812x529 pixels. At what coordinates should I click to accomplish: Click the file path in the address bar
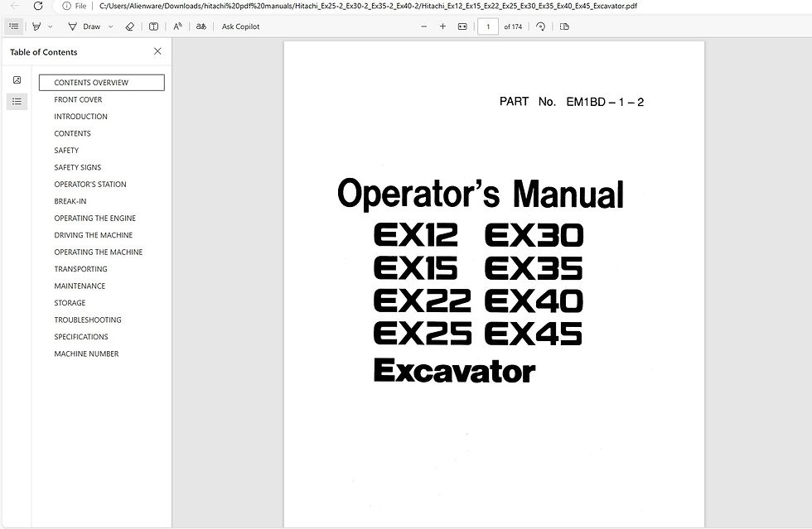368,6
